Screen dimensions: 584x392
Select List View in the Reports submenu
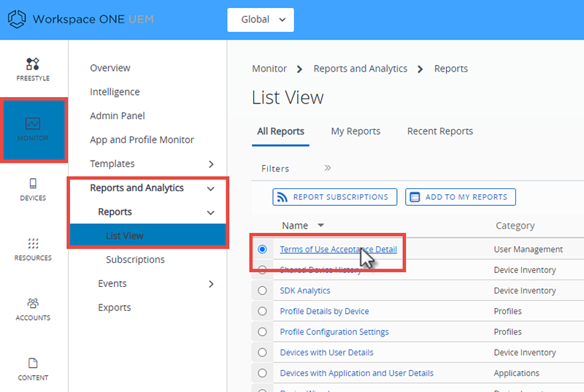click(x=148, y=235)
